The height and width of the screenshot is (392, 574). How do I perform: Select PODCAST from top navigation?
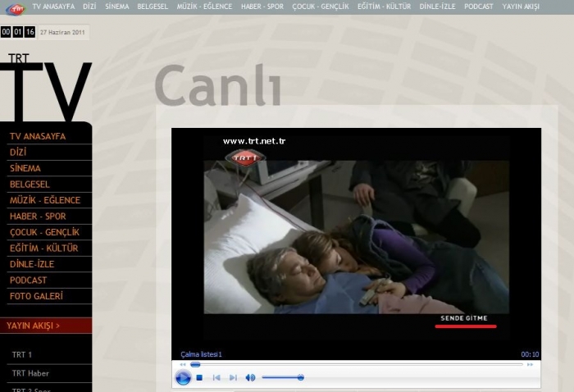click(479, 7)
